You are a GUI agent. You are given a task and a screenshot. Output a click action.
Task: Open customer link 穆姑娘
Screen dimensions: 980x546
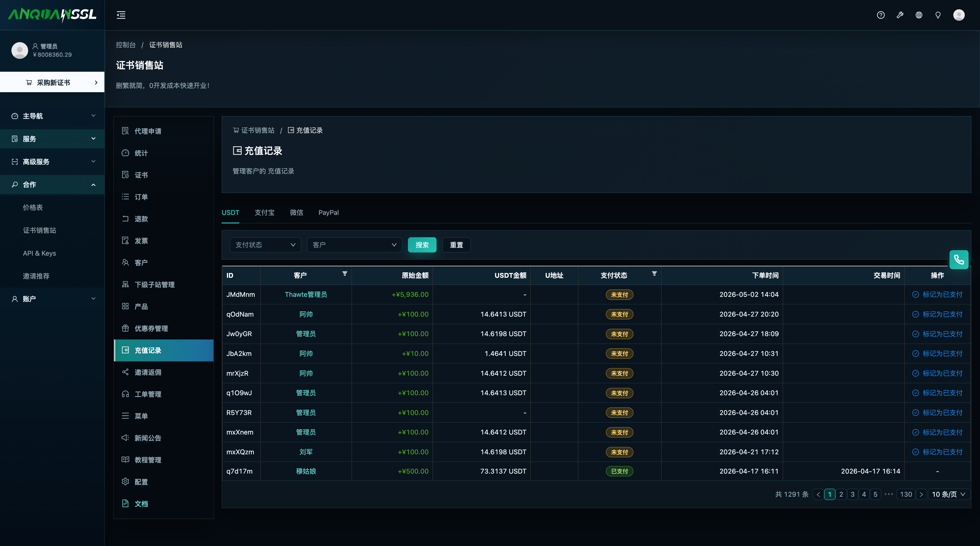(x=306, y=471)
